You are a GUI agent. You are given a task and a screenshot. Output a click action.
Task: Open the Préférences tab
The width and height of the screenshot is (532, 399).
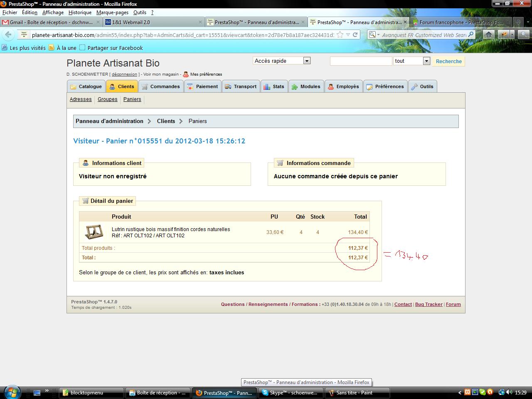(x=385, y=86)
